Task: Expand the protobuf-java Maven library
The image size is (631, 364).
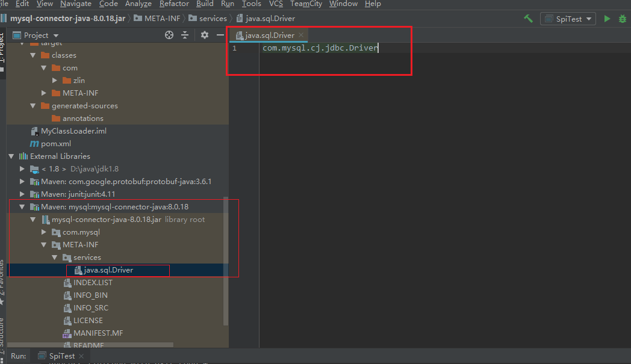Action: (x=22, y=181)
